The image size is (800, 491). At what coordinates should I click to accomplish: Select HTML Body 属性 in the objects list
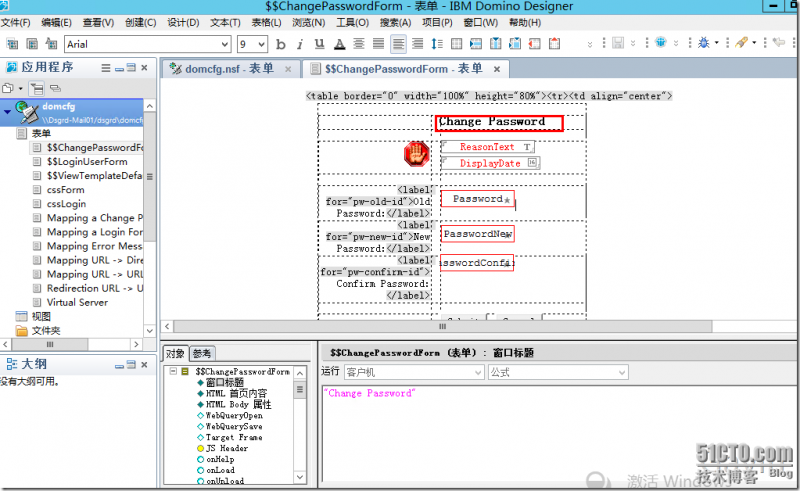(239, 405)
